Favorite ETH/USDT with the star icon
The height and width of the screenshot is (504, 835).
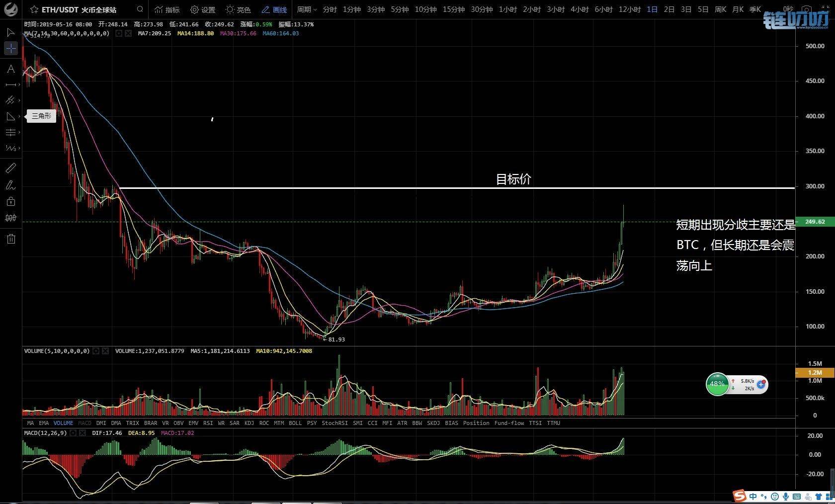click(34, 9)
